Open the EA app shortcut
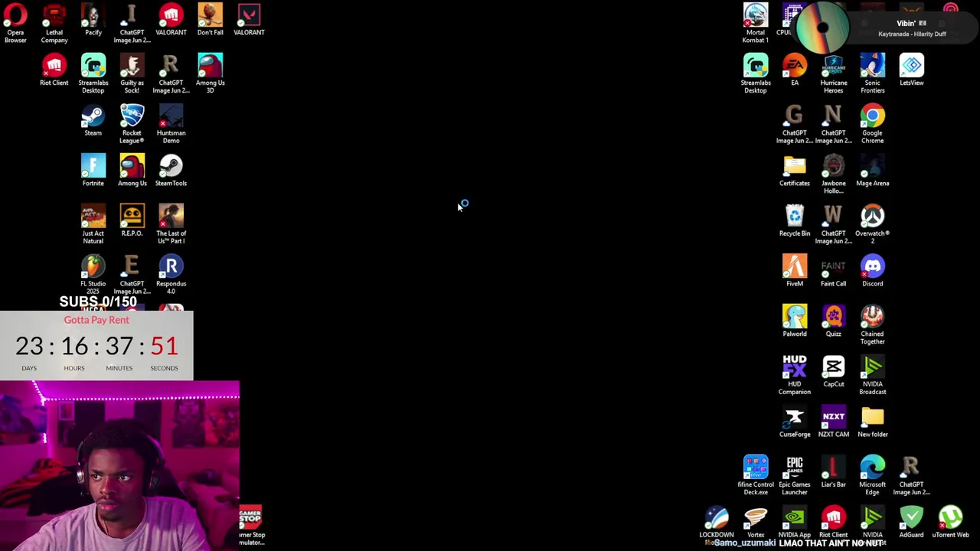 [x=795, y=70]
